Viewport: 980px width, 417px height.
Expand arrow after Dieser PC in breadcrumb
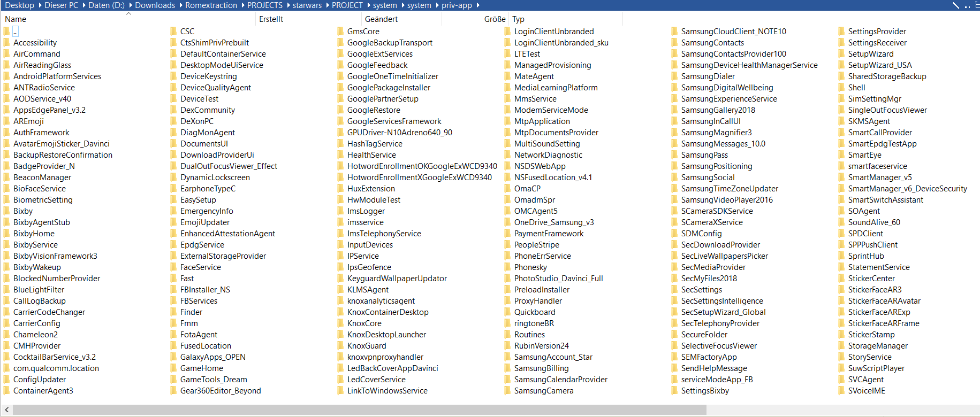[x=83, y=5]
